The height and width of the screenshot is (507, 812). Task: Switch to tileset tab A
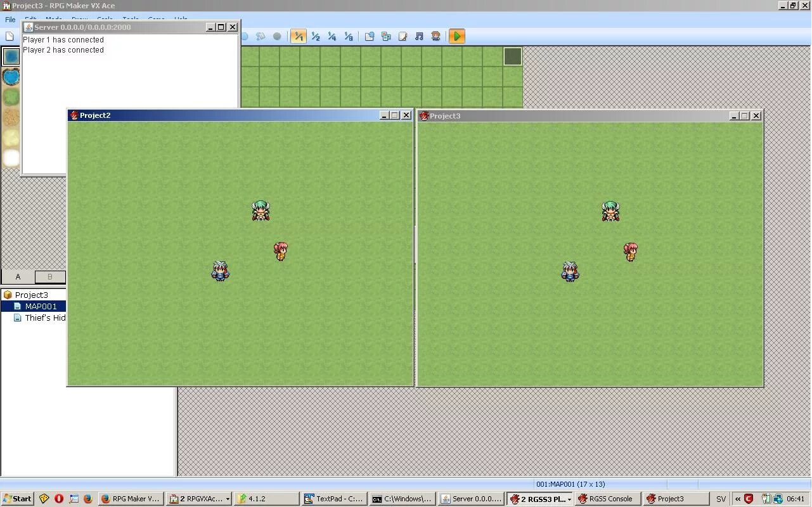pos(18,276)
